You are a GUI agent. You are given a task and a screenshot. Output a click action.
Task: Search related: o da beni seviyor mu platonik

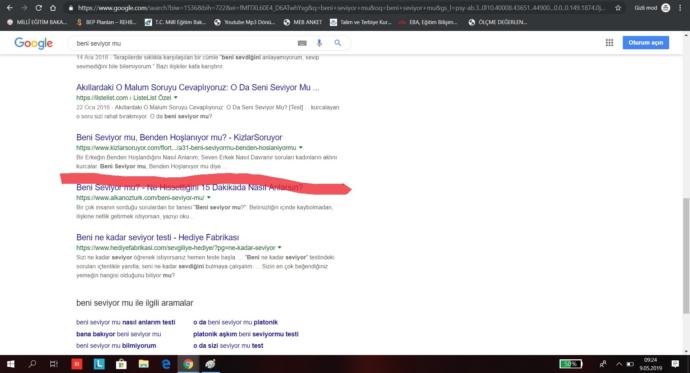point(235,322)
